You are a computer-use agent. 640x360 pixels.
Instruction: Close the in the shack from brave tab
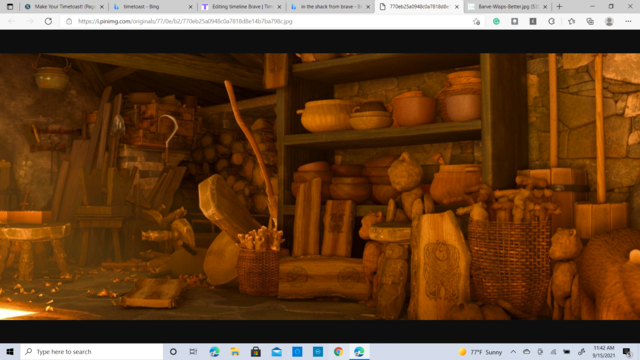tap(368, 7)
